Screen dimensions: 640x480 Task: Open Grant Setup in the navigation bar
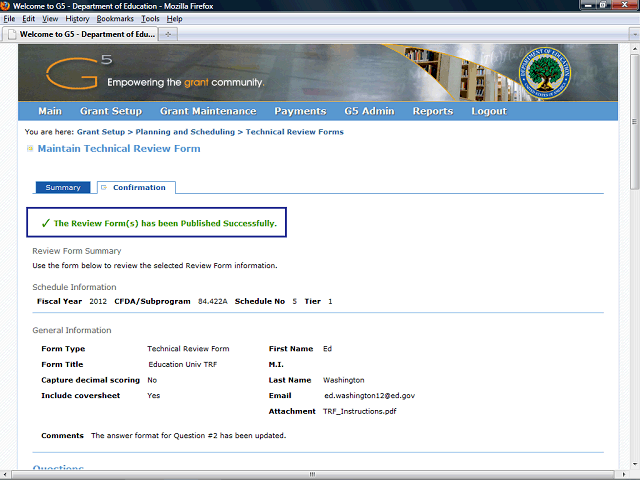pyautogui.click(x=111, y=111)
